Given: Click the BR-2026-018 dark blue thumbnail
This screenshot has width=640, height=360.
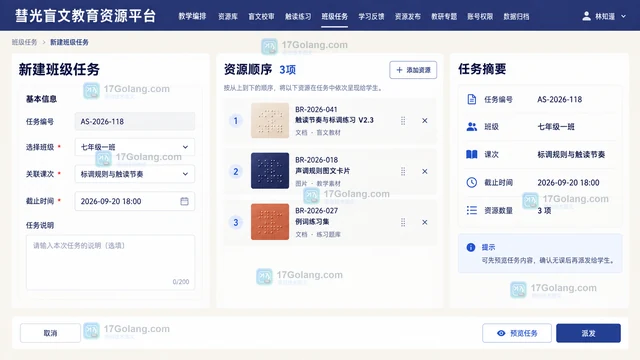Looking at the screenshot, I should click(270, 171).
